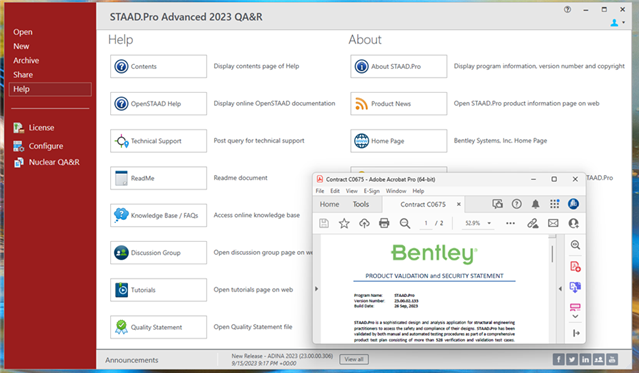
Task: Open the YouTube social icon
Action: pyautogui.click(x=612, y=359)
